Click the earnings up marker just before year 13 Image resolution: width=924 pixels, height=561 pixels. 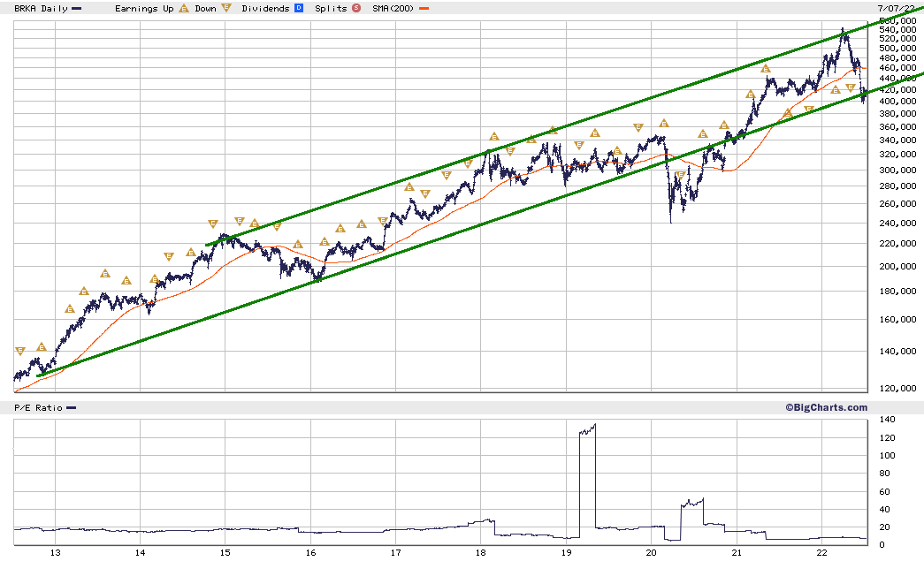pos(42,347)
